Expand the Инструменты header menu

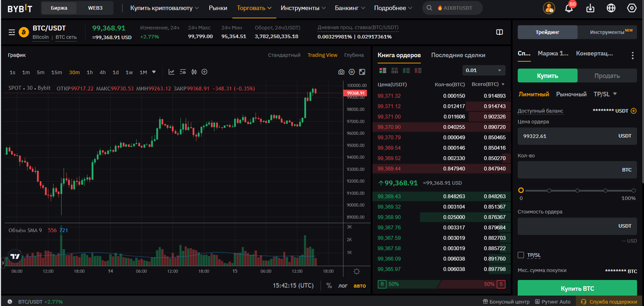(x=303, y=8)
